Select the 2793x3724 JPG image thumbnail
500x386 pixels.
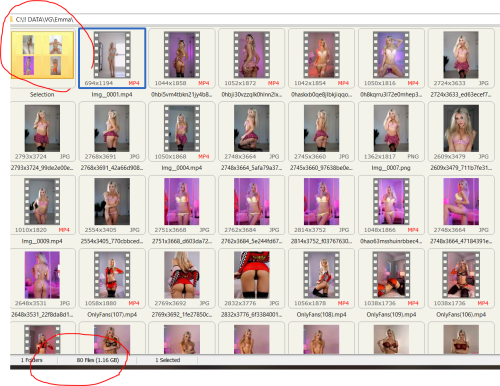[x=42, y=128]
